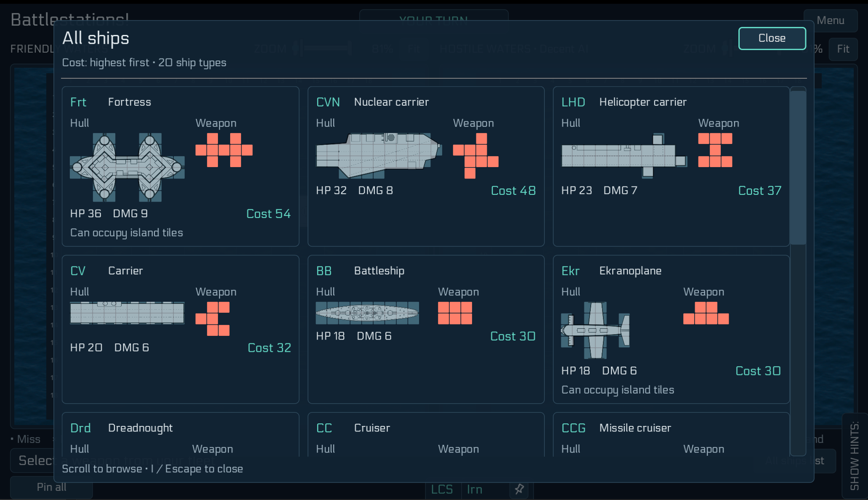
Task: Select the Carrier weapon pattern
Action: [x=212, y=319]
